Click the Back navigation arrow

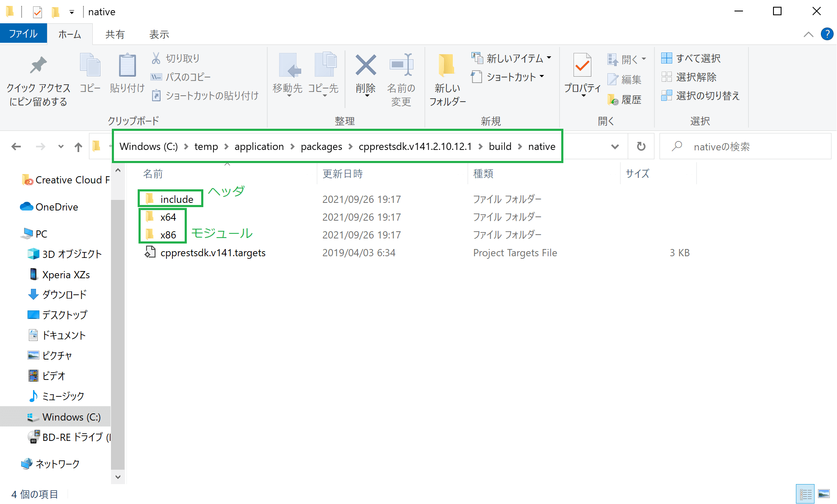click(x=16, y=146)
